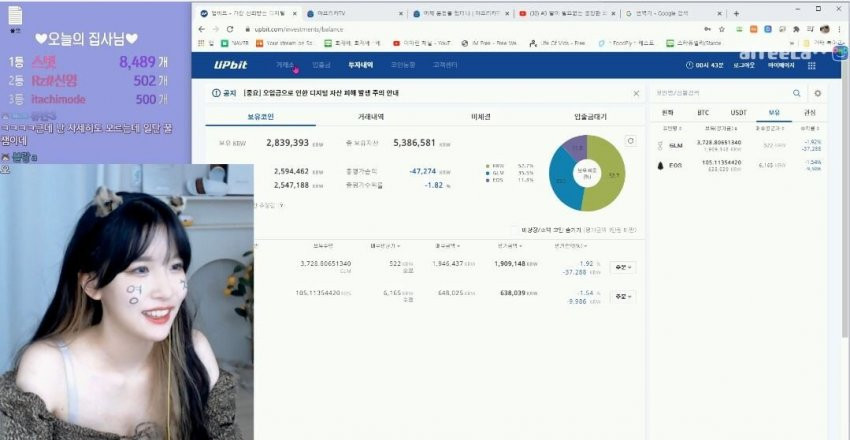This screenshot has width=850, height=440.
Task: Open 투자내역 in Upbit top navigation
Action: coord(360,65)
